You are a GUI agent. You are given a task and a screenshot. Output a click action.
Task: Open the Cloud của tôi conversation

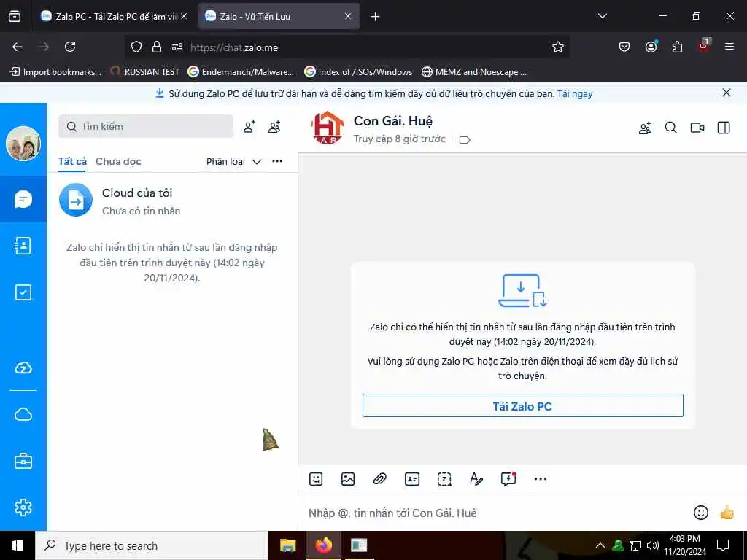click(172, 201)
